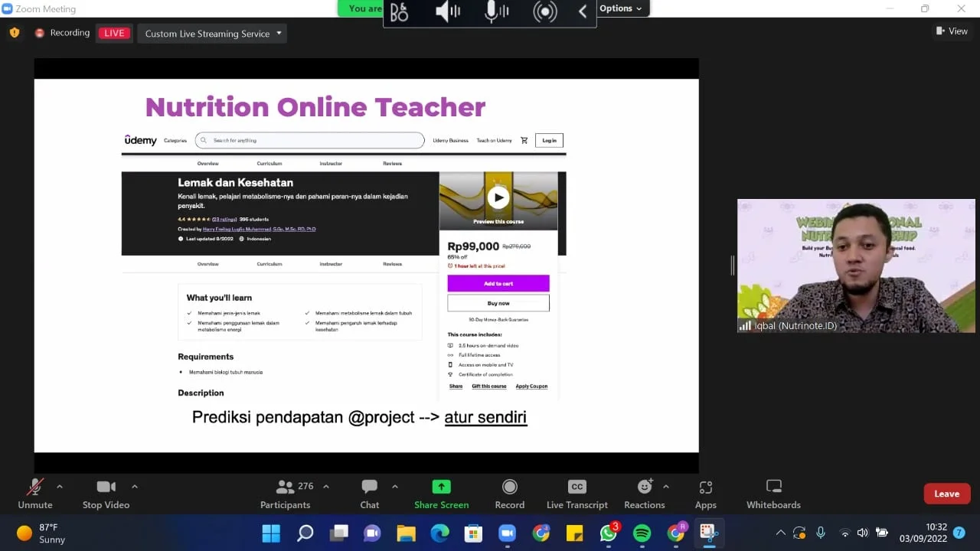
Task: Click the Udemy logo in shared slide
Action: (141, 140)
